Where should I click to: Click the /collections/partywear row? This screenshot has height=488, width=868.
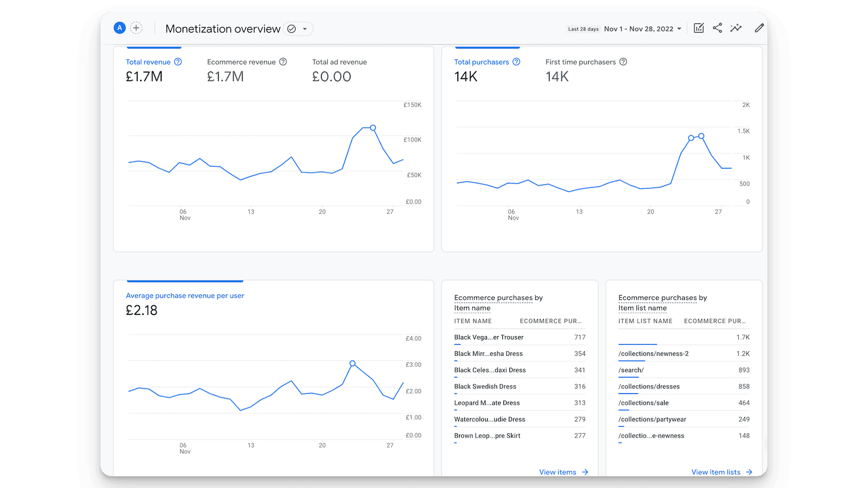point(684,419)
